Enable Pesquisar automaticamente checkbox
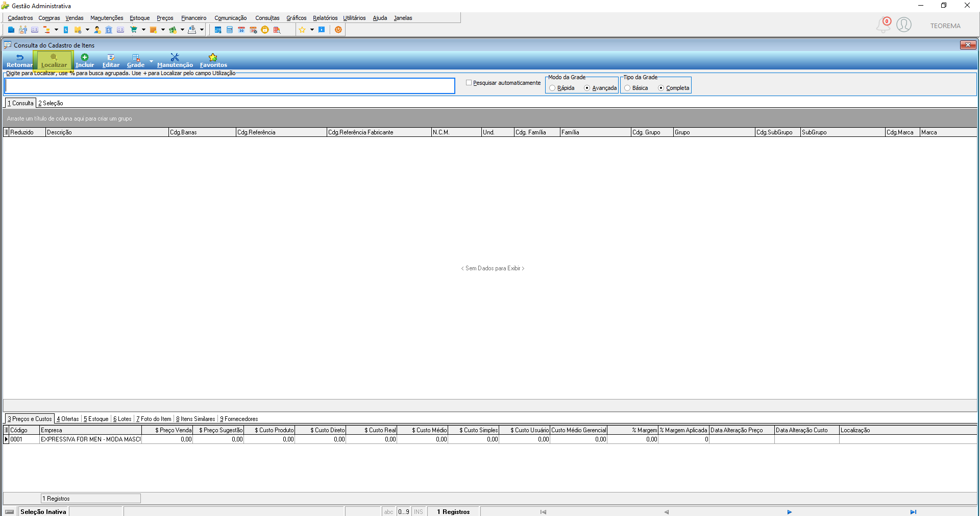Screen dimensions: 980x516 tap(469, 83)
